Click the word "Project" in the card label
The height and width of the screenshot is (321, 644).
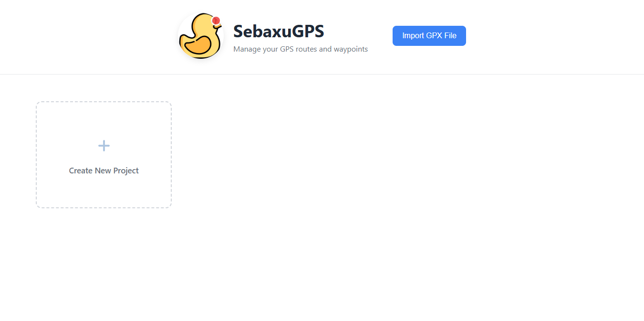point(126,171)
